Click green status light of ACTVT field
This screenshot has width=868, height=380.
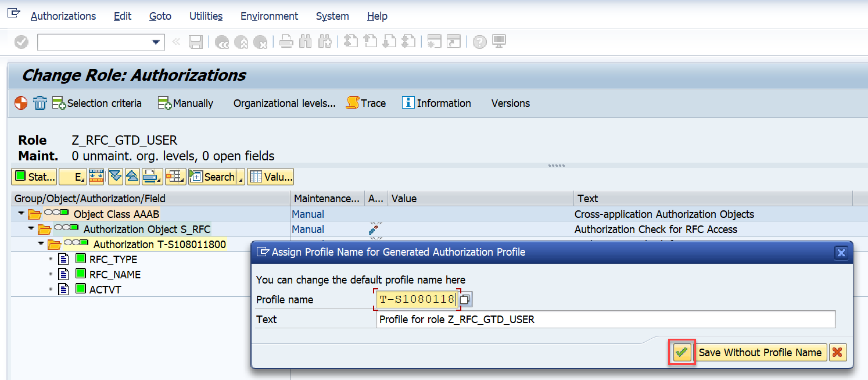pyautogui.click(x=81, y=289)
